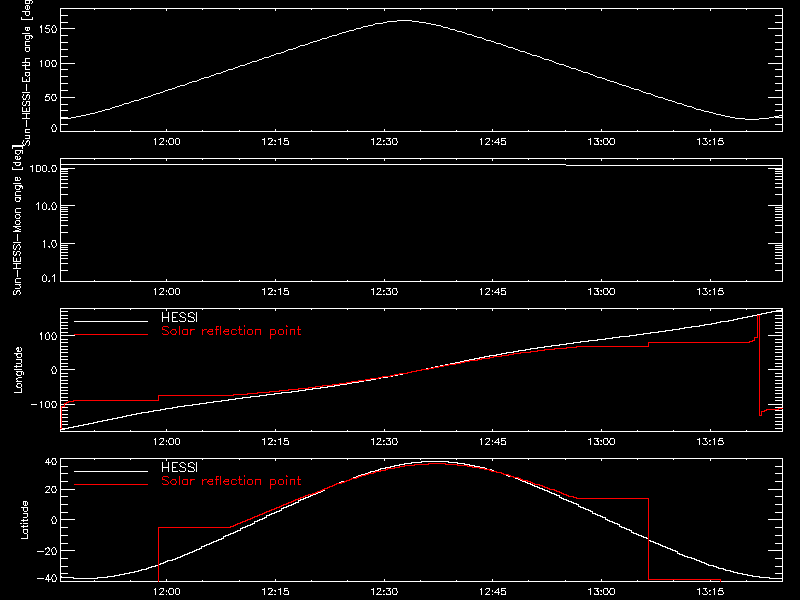Click the 150 tick on Sun-HESSI-Earth axis
This screenshot has height=600, width=800.
[x=49, y=29]
